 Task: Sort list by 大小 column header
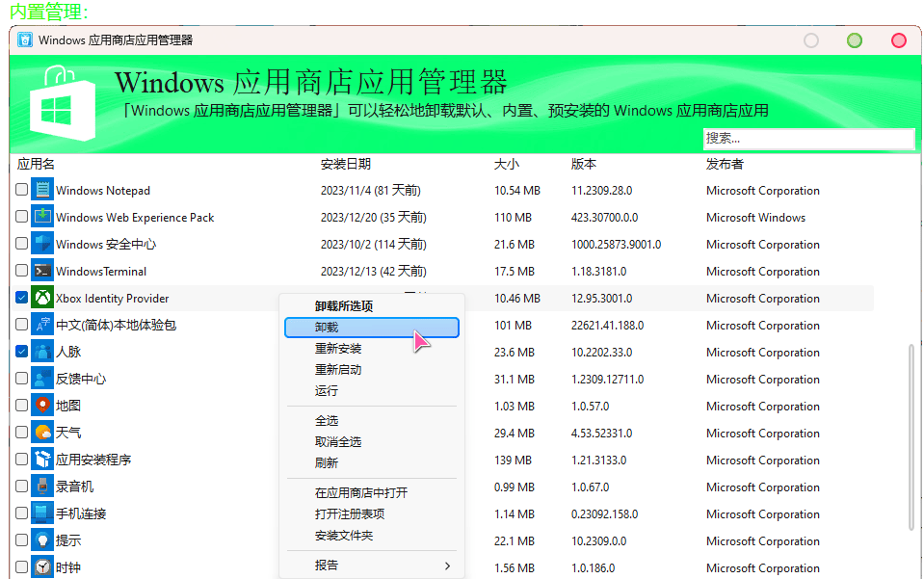click(506, 164)
